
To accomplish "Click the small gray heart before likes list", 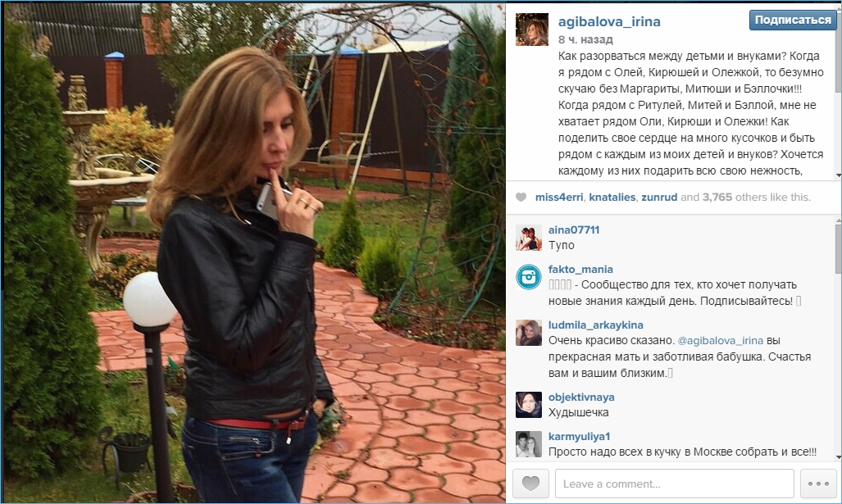I will pyautogui.click(x=521, y=197).
